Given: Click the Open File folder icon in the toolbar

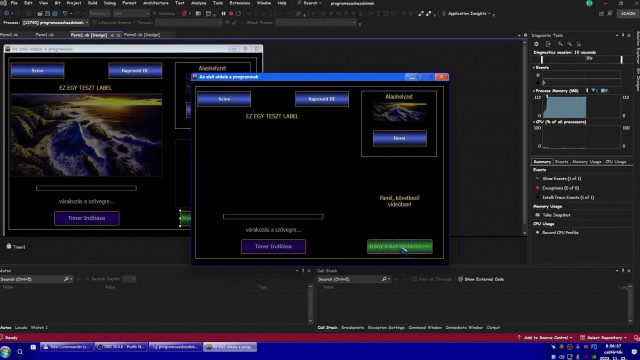Looking at the screenshot, I should pyautogui.click(x=40, y=13).
